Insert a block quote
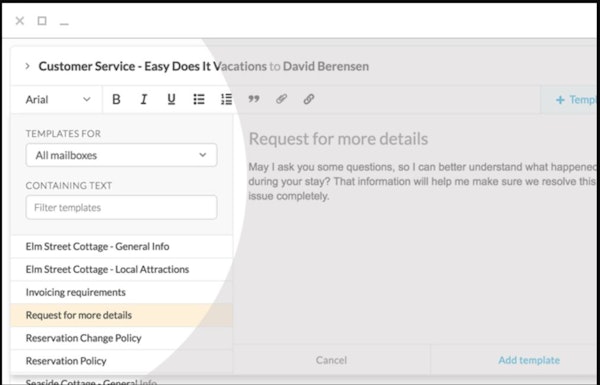 point(254,100)
